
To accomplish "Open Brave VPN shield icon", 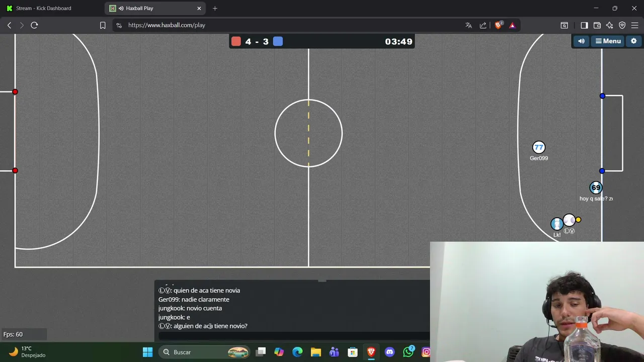I will (622, 25).
